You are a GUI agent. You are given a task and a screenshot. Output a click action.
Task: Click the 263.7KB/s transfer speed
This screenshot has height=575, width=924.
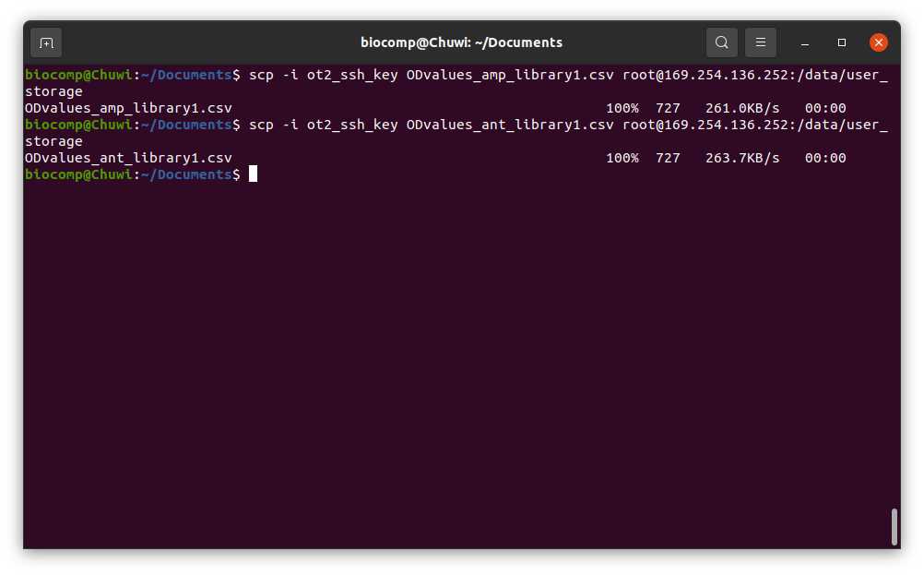[742, 158]
